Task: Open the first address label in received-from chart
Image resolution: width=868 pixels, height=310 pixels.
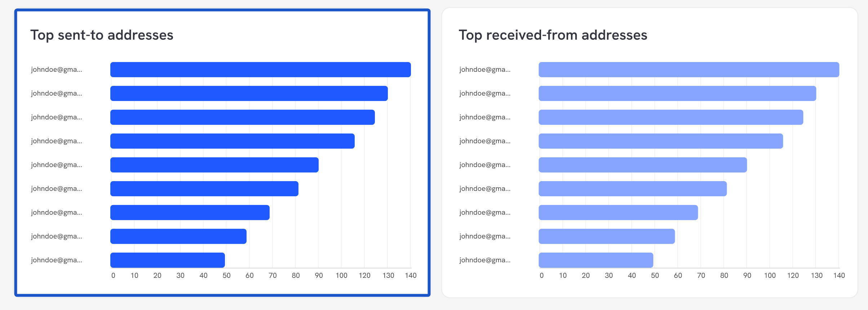Action: [485, 70]
